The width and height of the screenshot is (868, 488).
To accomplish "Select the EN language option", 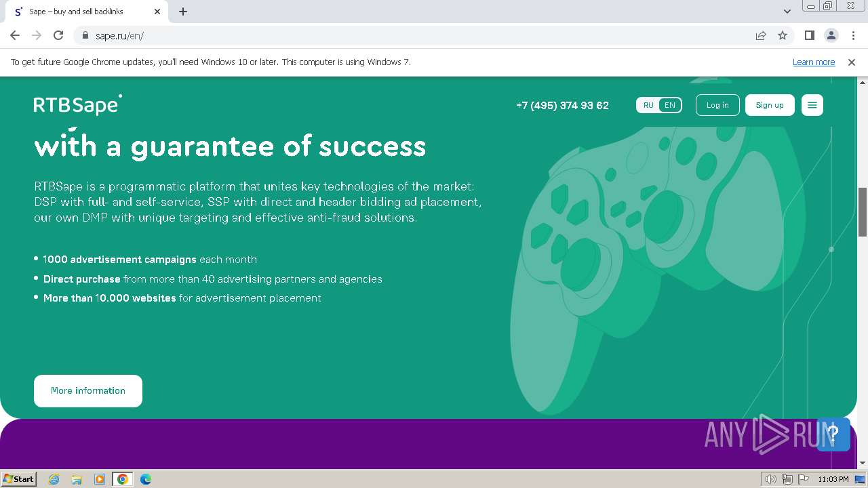I will click(670, 105).
